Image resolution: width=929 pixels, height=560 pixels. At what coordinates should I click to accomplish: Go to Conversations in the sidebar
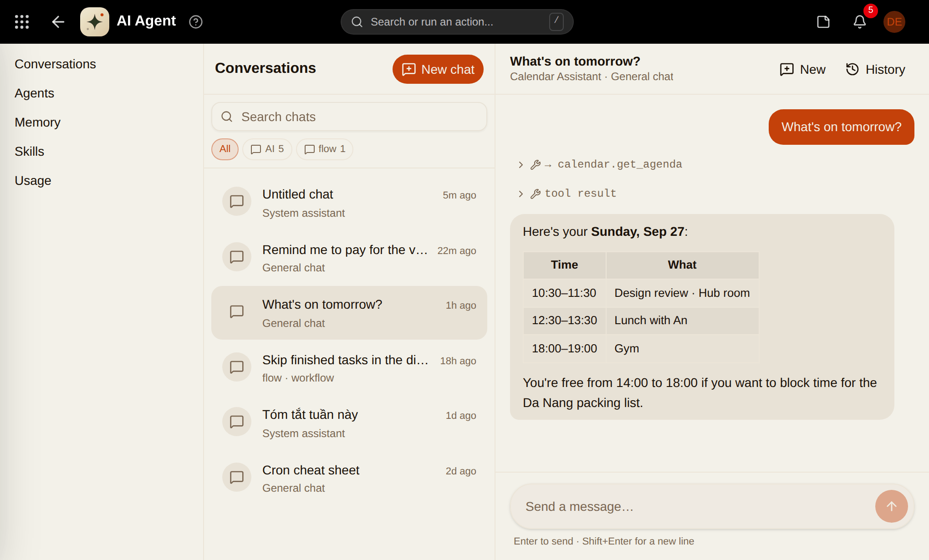[56, 64]
